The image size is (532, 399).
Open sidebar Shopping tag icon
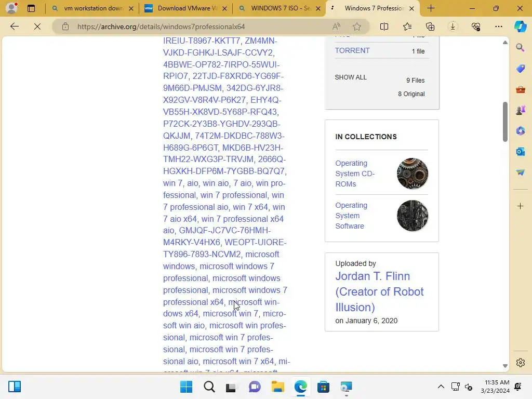tap(520, 69)
